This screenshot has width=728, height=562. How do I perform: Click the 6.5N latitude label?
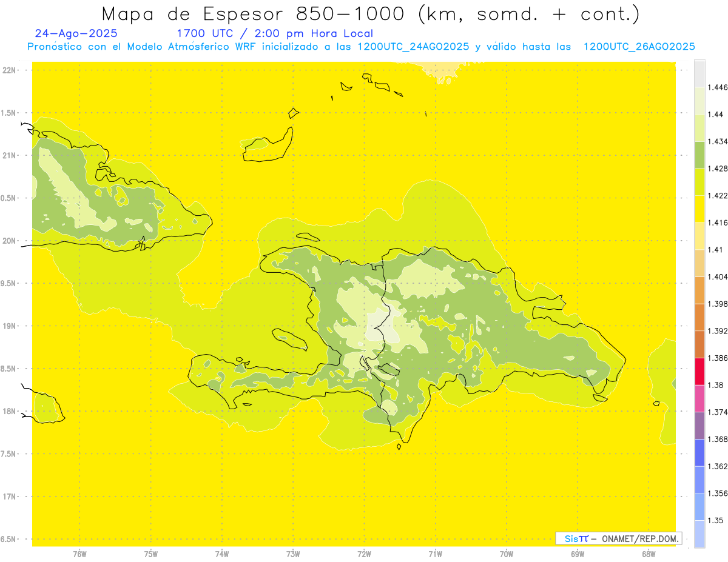[8, 539]
